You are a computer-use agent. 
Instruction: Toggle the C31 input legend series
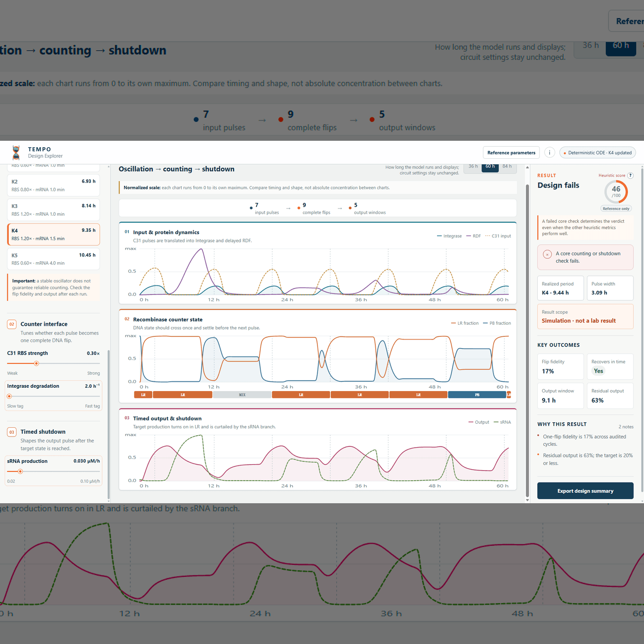pyautogui.click(x=498, y=236)
